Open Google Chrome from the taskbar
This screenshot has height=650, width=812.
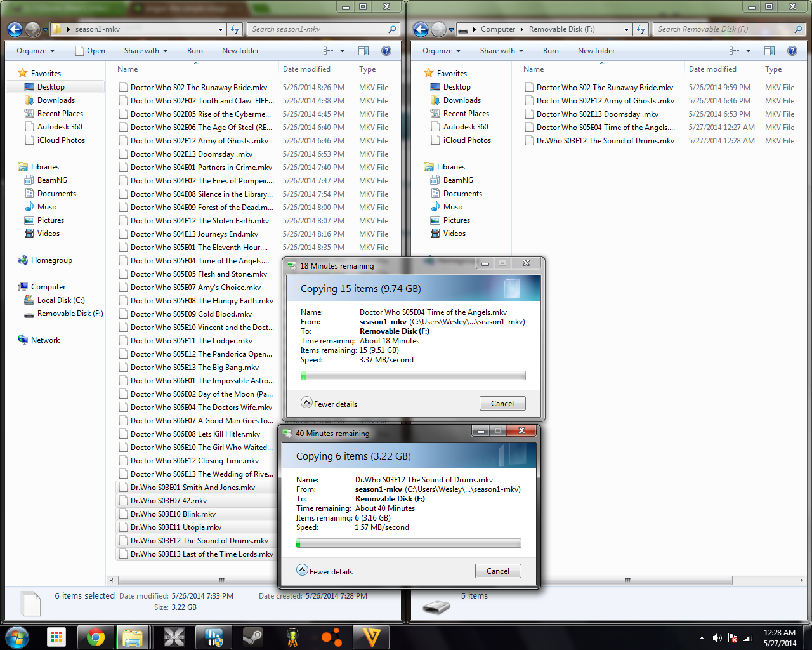tap(96, 637)
